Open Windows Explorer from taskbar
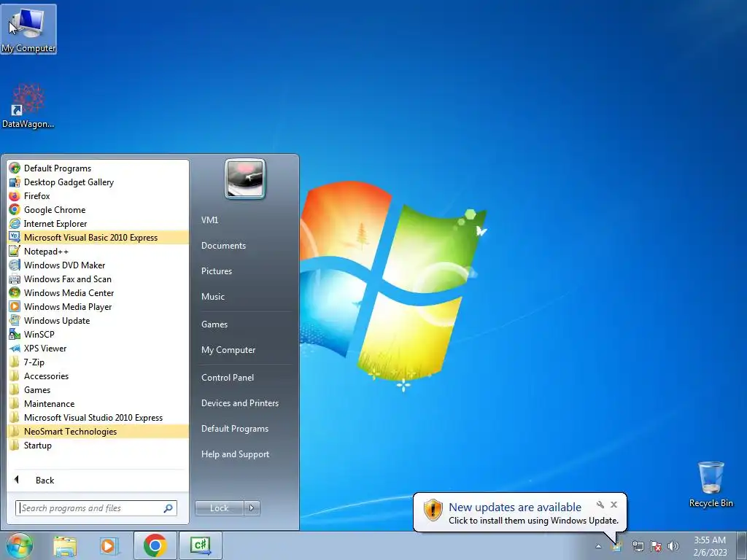The height and width of the screenshot is (560, 747). (65, 545)
